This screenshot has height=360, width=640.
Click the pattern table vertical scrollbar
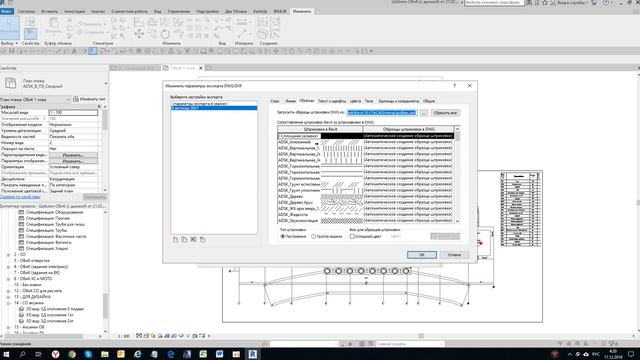click(x=457, y=175)
